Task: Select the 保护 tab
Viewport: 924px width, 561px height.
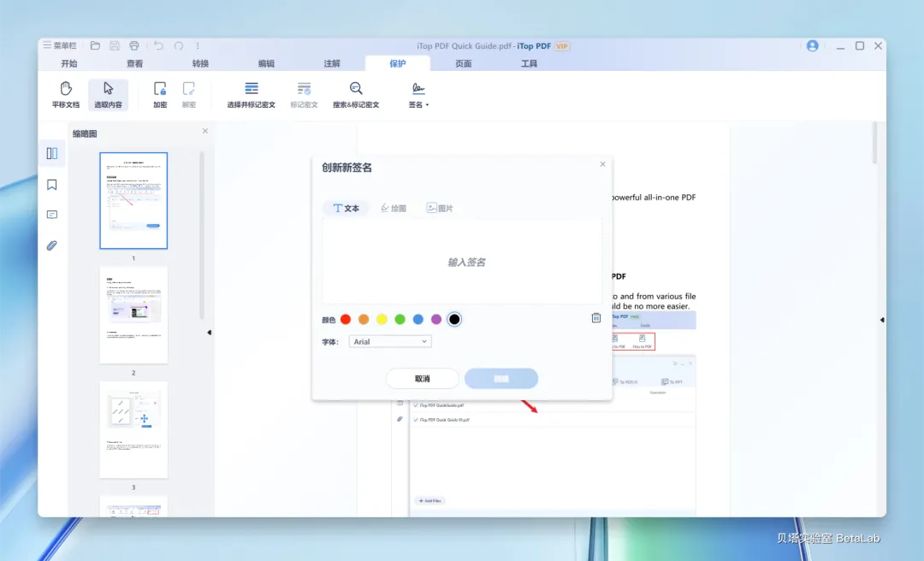Action: [398, 63]
